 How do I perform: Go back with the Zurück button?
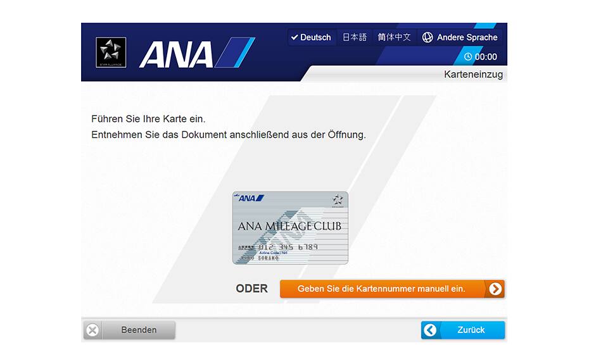(463, 330)
